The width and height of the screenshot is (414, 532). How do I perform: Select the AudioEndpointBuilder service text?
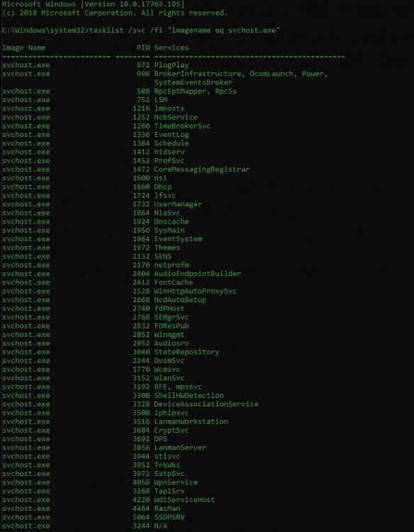tap(198, 274)
